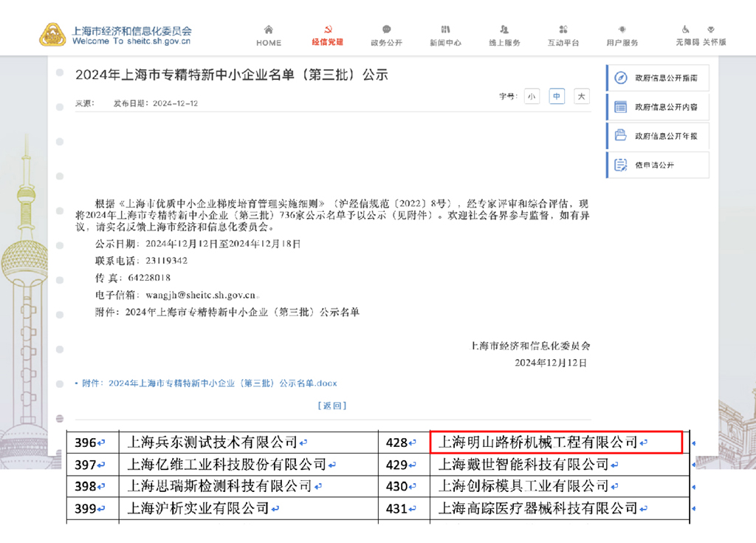Switch font size to 小

click(531, 96)
